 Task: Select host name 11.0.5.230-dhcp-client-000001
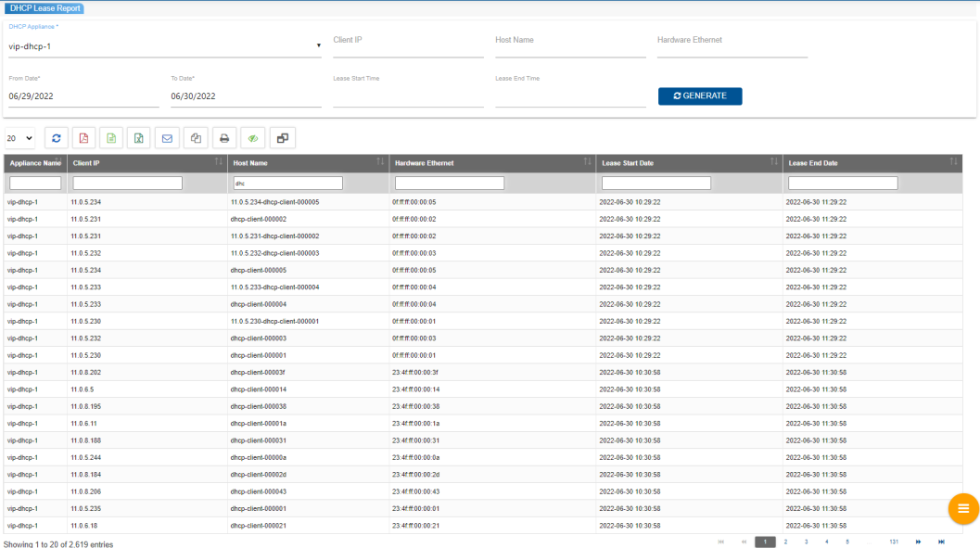click(x=275, y=321)
